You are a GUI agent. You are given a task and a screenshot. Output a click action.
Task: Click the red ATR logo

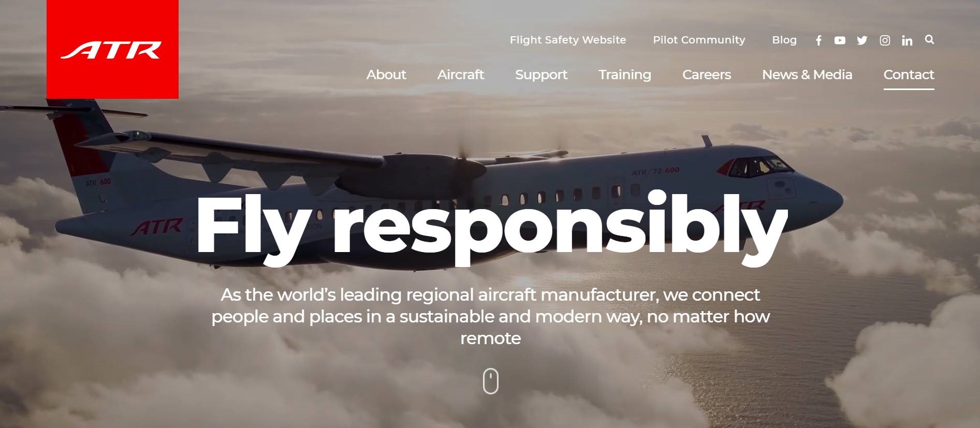click(112, 49)
